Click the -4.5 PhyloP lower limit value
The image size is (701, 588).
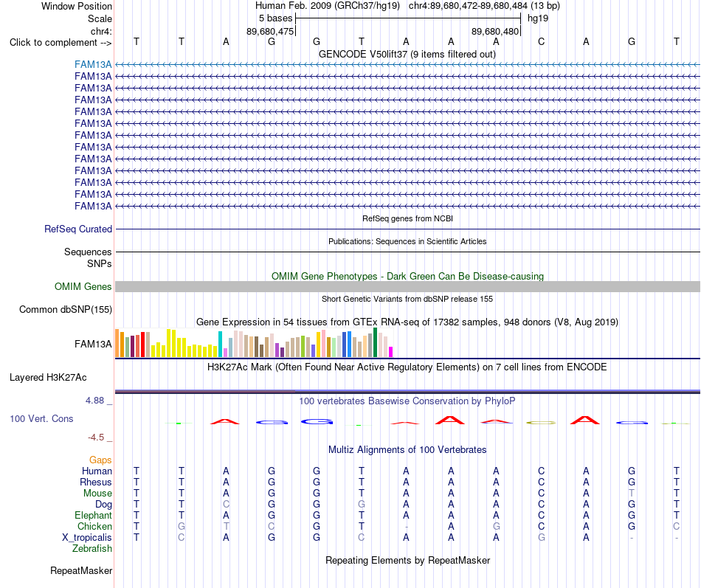(x=96, y=437)
